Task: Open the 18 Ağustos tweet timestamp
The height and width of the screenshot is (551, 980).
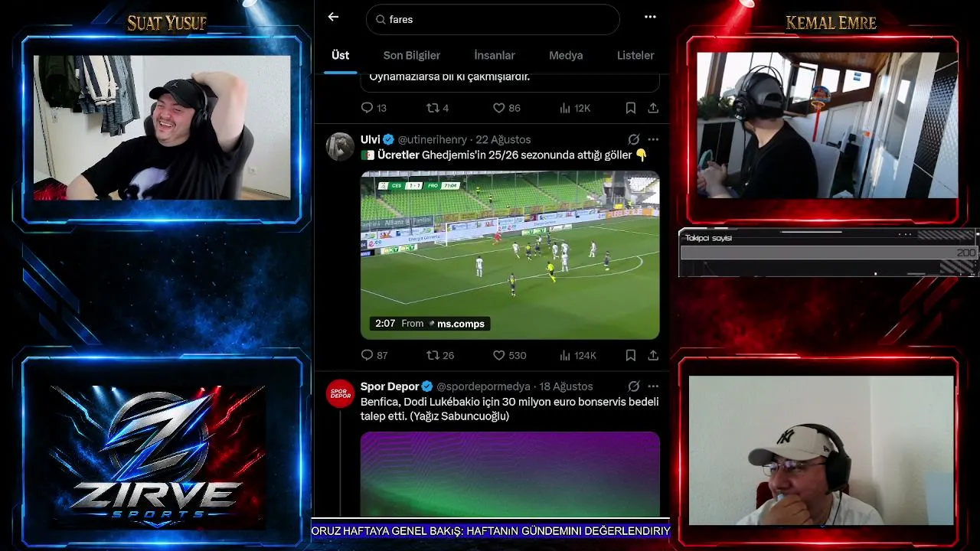Action: point(567,386)
